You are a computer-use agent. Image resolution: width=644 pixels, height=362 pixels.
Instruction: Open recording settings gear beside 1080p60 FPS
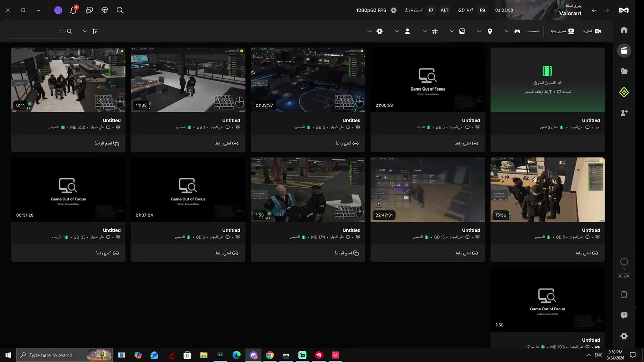point(393,10)
